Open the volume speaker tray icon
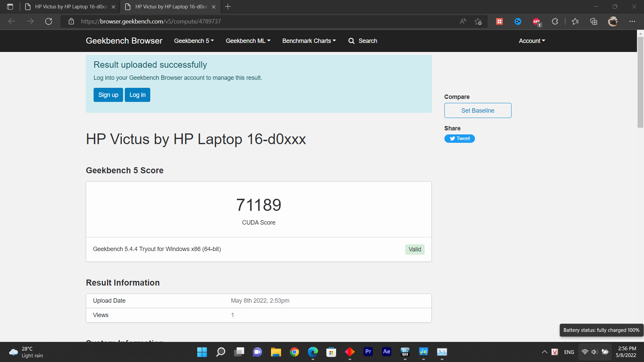Image resolution: width=644 pixels, height=362 pixels. tap(595, 352)
